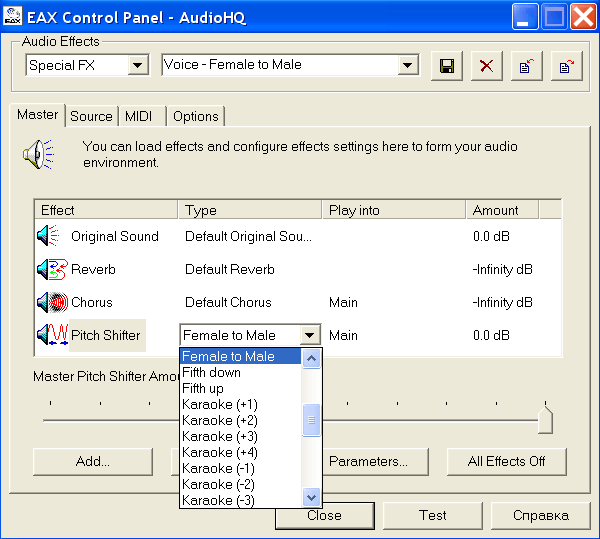Go to the Options tab
600x539 pixels.
tap(195, 116)
